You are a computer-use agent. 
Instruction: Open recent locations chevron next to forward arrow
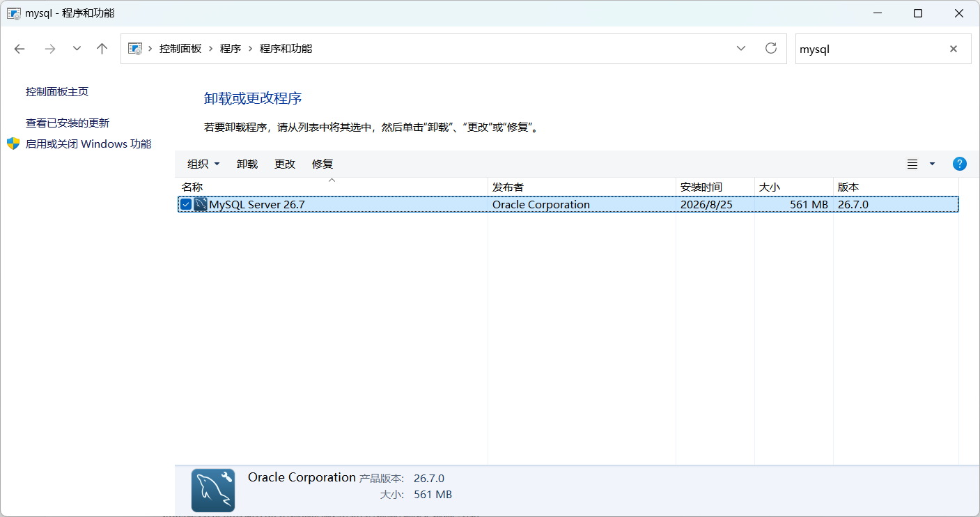pyautogui.click(x=77, y=49)
